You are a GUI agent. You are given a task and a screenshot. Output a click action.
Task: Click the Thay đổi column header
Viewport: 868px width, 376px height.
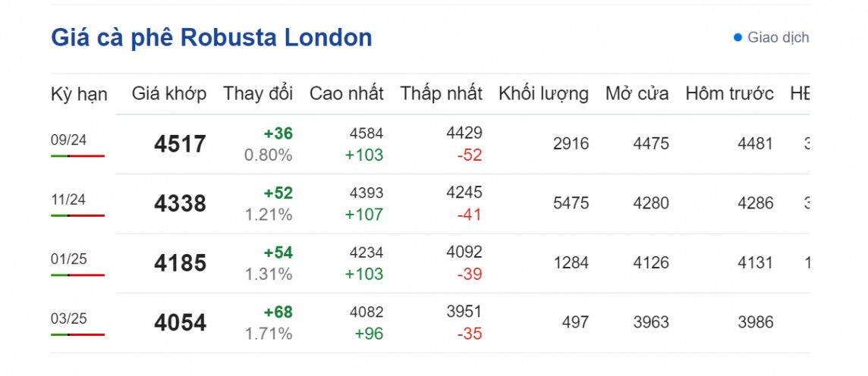[x=257, y=94]
